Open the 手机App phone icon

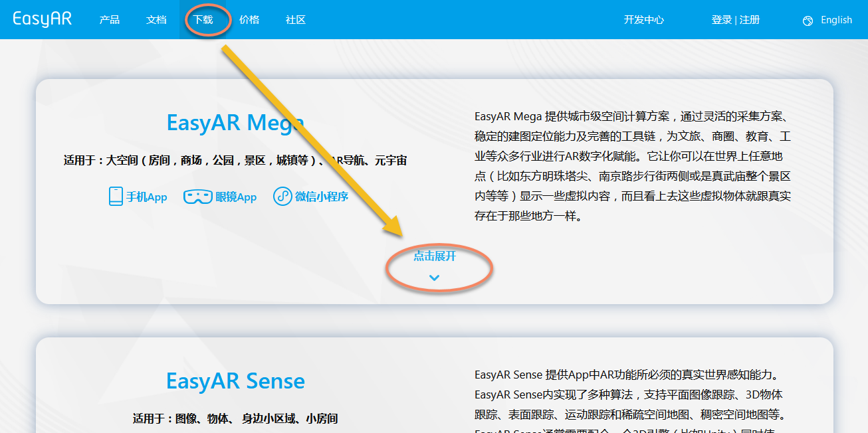point(116,197)
